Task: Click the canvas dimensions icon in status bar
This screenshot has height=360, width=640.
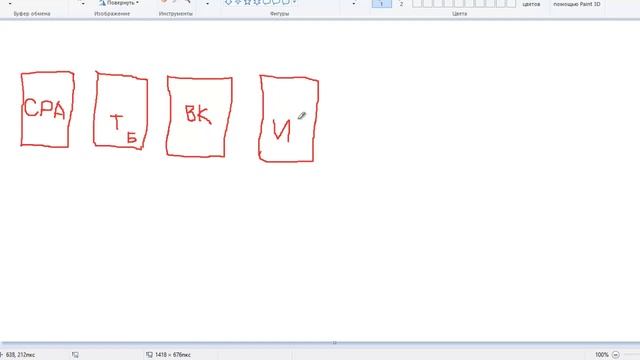Action: click(149, 355)
